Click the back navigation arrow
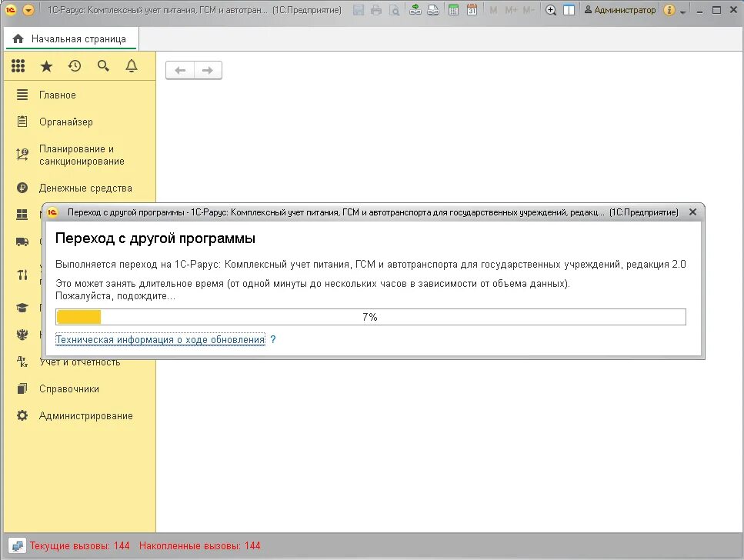The height and width of the screenshot is (560, 744). tap(180, 70)
